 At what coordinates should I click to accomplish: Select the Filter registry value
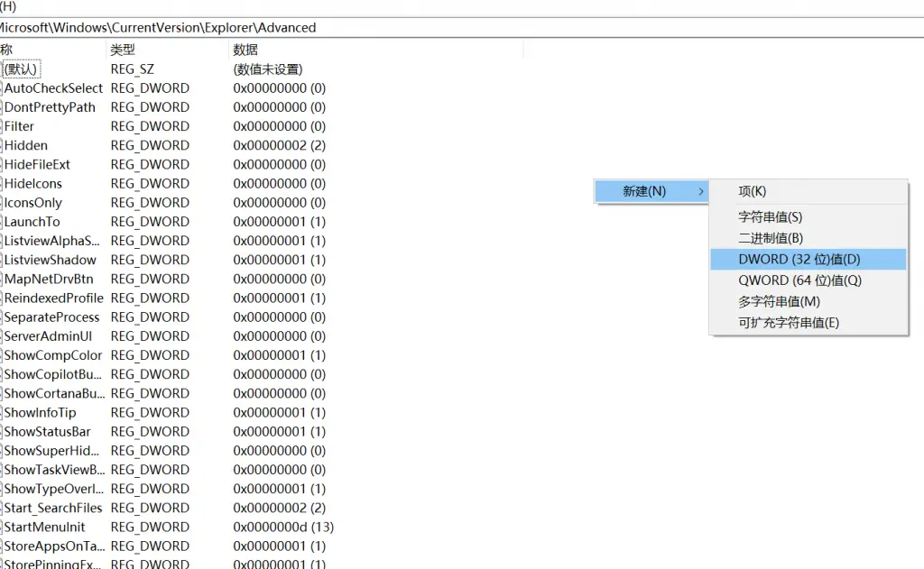(x=19, y=126)
